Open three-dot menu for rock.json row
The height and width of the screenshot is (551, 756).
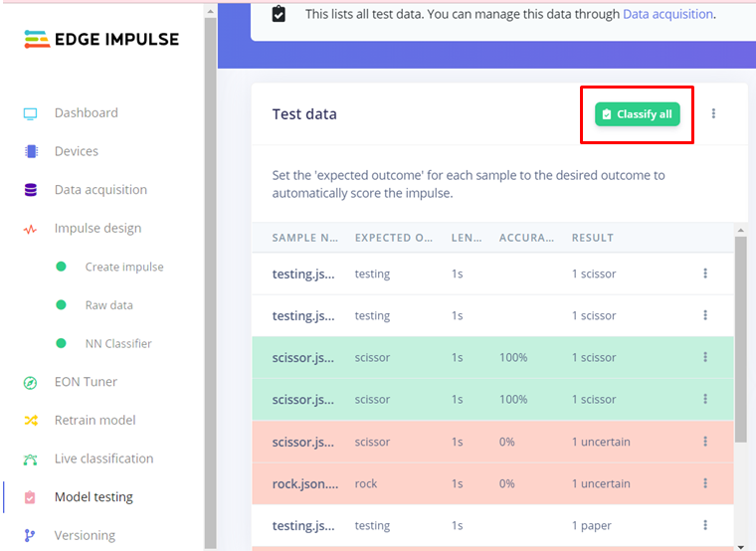705,483
